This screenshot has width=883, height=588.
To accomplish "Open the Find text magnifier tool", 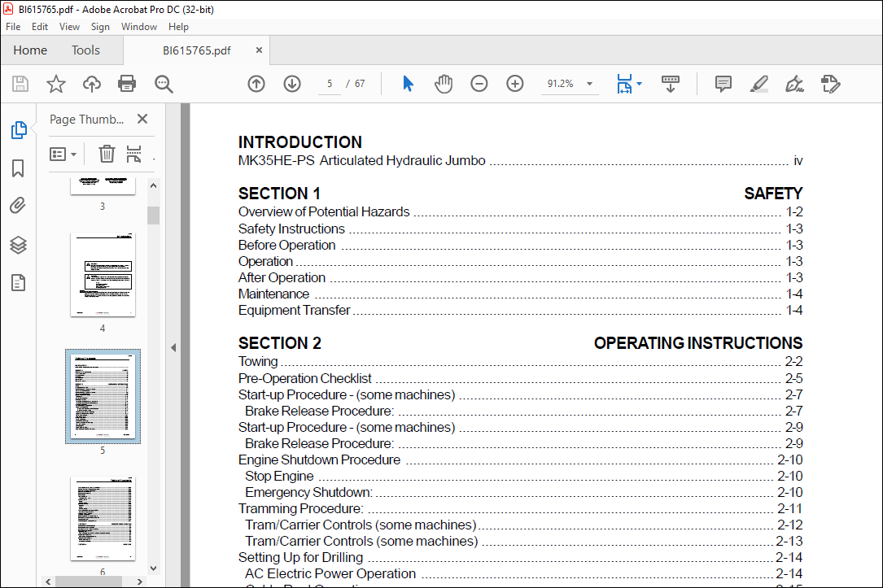I will pyautogui.click(x=164, y=84).
